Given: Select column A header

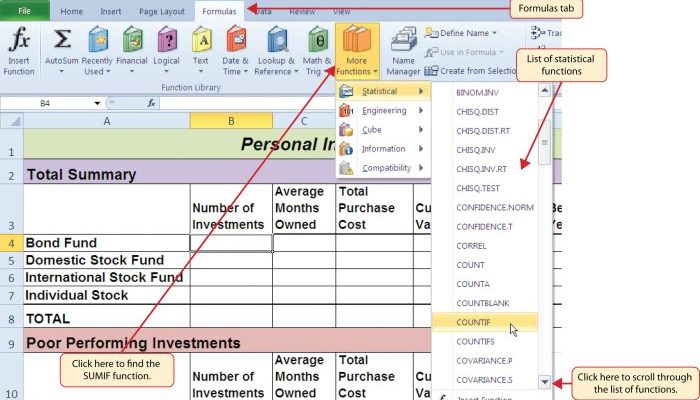Looking at the screenshot, I should click(107, 121).
